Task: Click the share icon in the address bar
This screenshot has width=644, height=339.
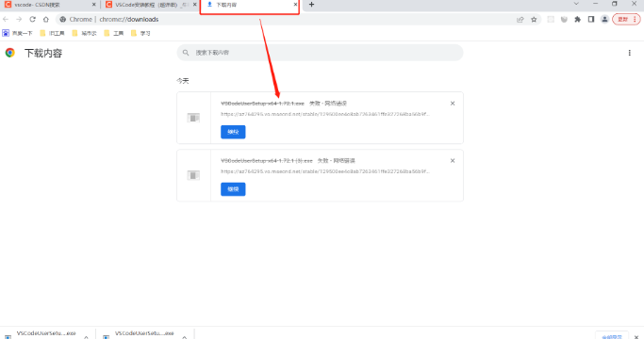Action: 520,19
